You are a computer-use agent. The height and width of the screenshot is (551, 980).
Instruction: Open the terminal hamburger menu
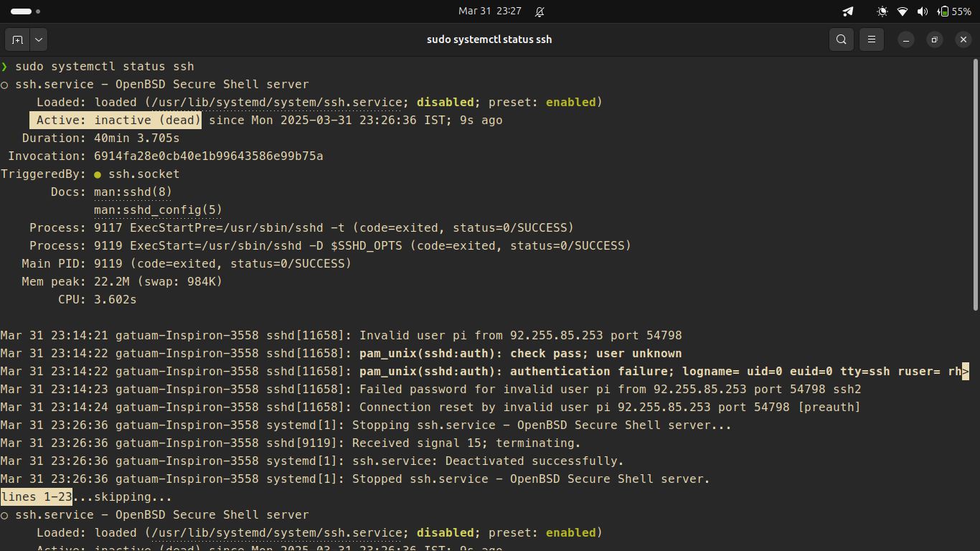872,39
